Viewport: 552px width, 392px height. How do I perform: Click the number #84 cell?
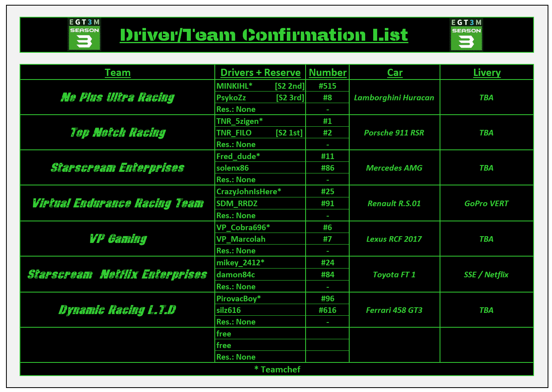tap(328, 275)
